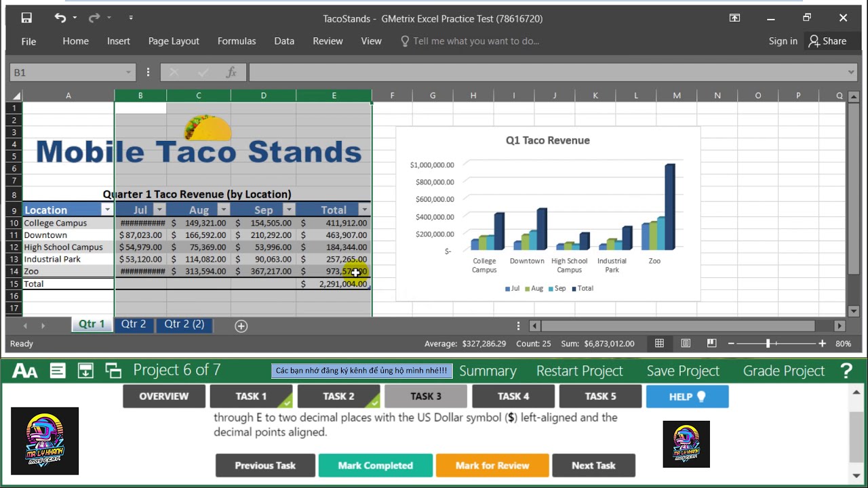Click the text lines panel icon
The image size is (868, 488).
click(x=58, y=371)
